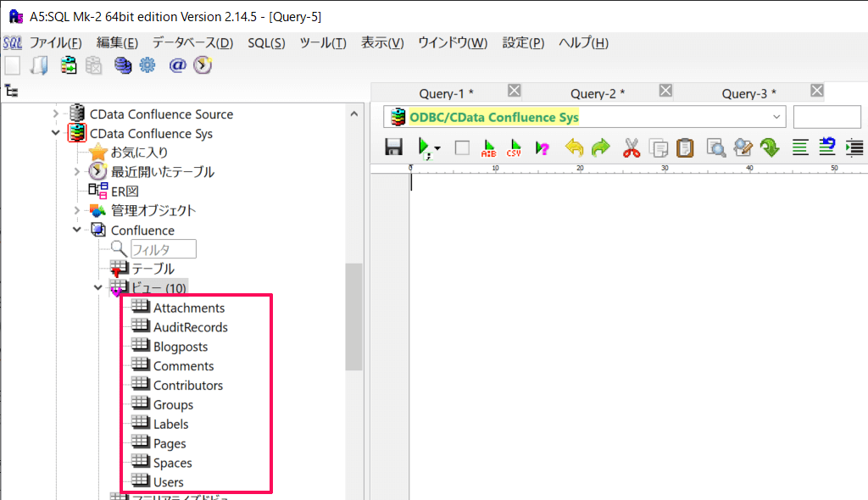The height and width of the screenshot is (500, 868).
Task: Open the ウインドウ(W) menu
Action: pyautogui.click(x=453, y=42)
